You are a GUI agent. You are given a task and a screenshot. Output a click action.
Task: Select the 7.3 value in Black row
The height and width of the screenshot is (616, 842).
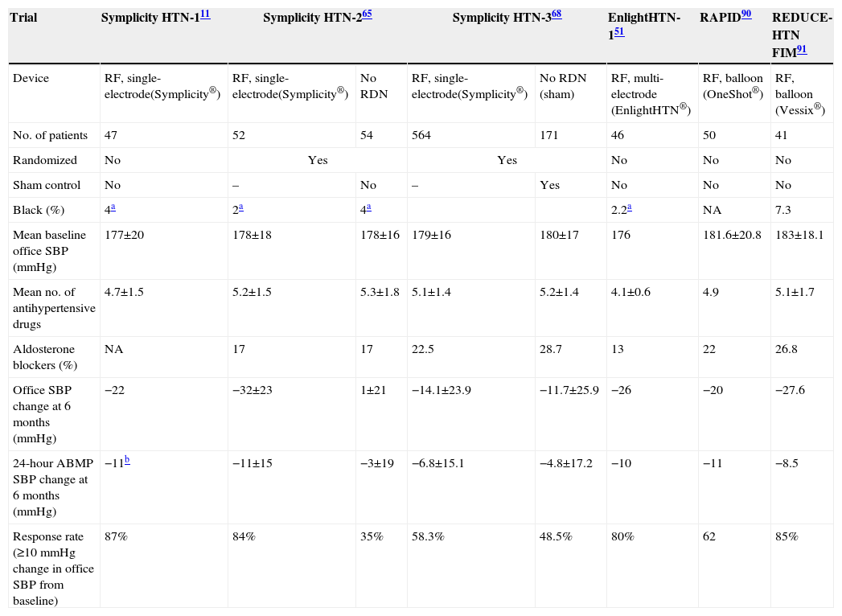click(x=783, y=210)
